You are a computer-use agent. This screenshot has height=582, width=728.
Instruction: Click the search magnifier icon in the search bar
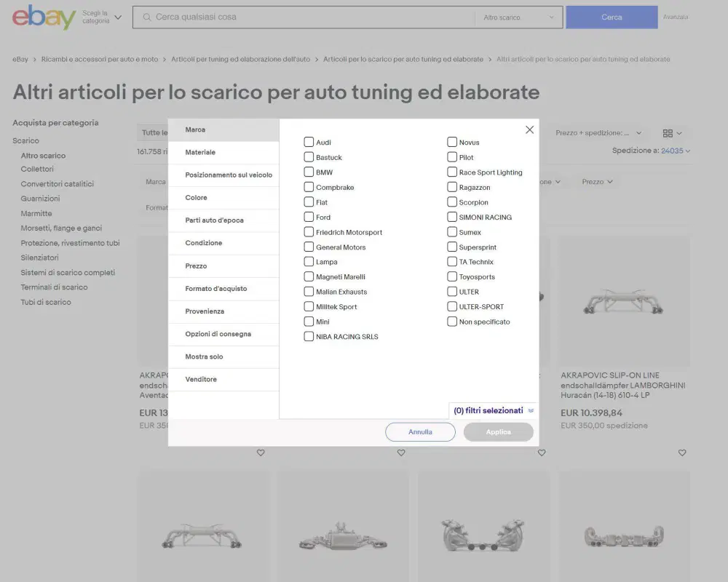pyautogui.click(x=147, y=17)
